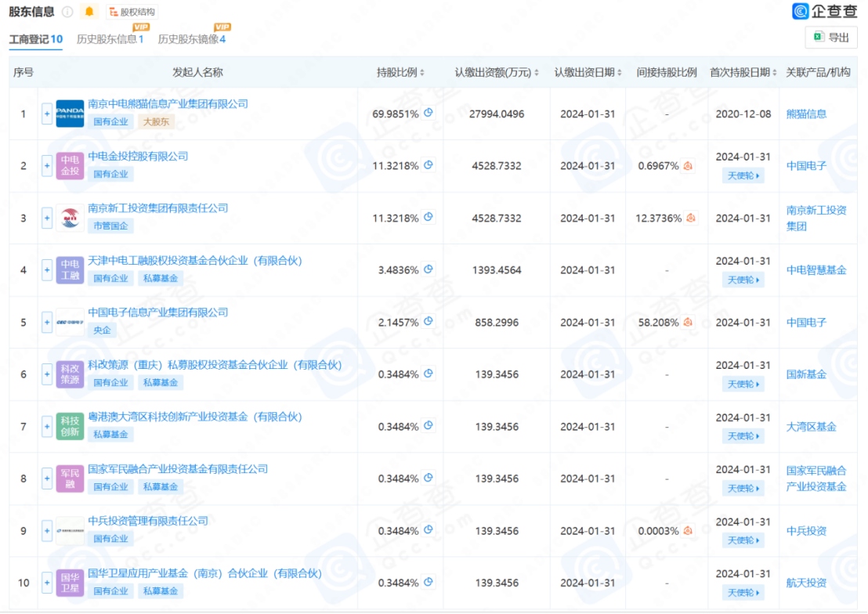
Task: Click the info circle icon next to 股东信息
Action: coord(67,12)
